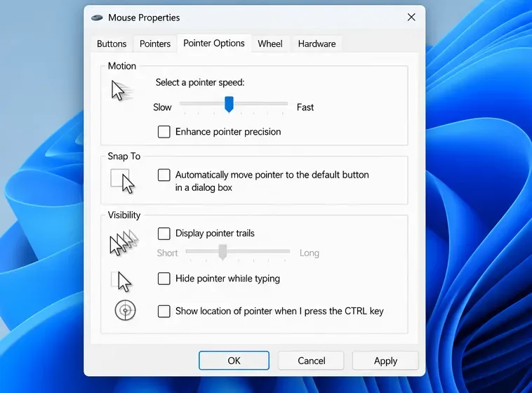Go to the Wheel tab
This screenshot has width=532, height=393.
click(270, 44)
